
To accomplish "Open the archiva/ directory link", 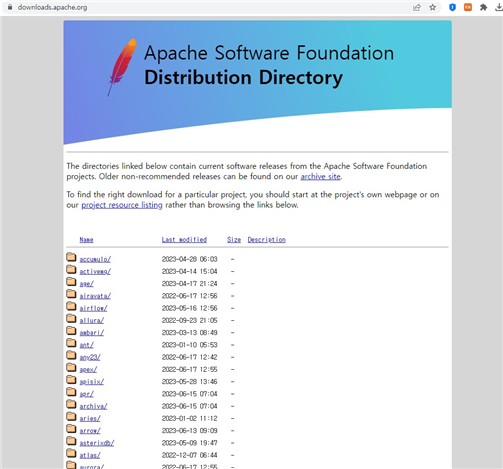I will tap(93, 406).
